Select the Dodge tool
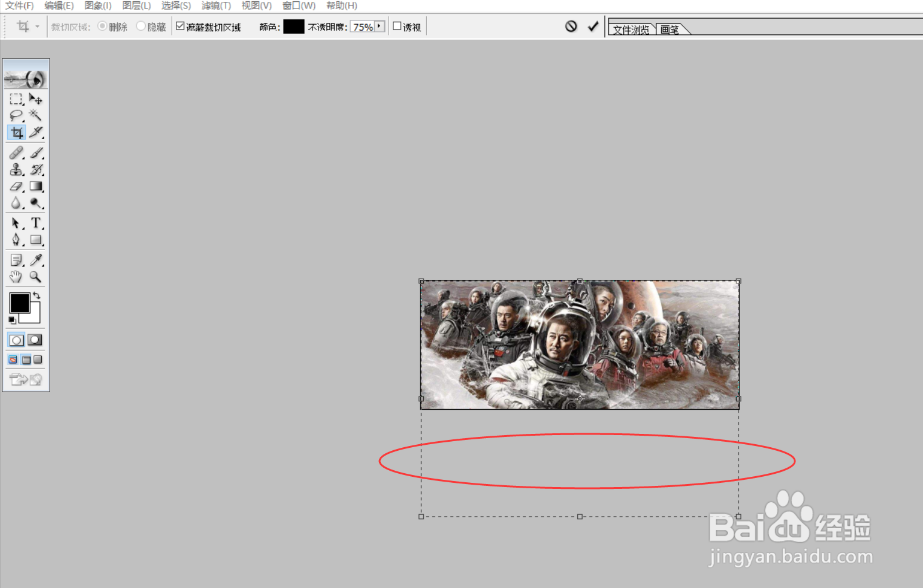The width and height of the screenshot is (923, 588). 36,203
